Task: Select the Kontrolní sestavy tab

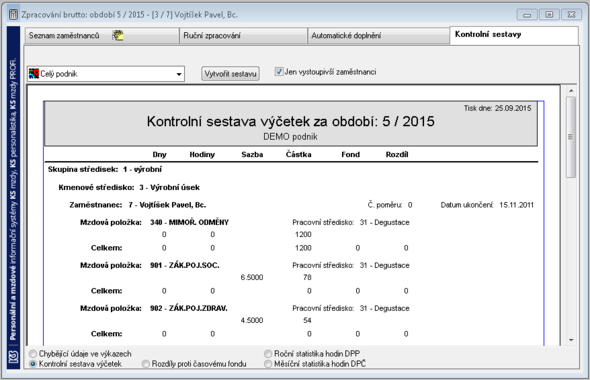Action: 514,35
